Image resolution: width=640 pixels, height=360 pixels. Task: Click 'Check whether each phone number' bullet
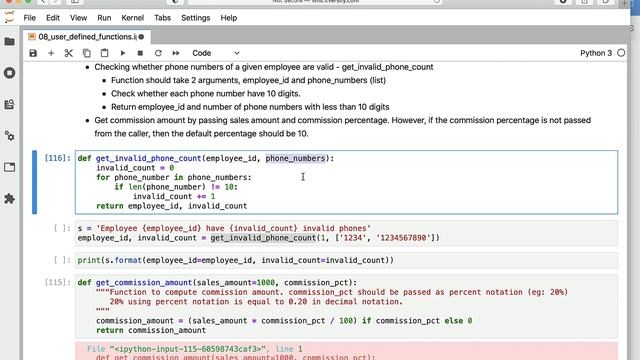point(206,93)
